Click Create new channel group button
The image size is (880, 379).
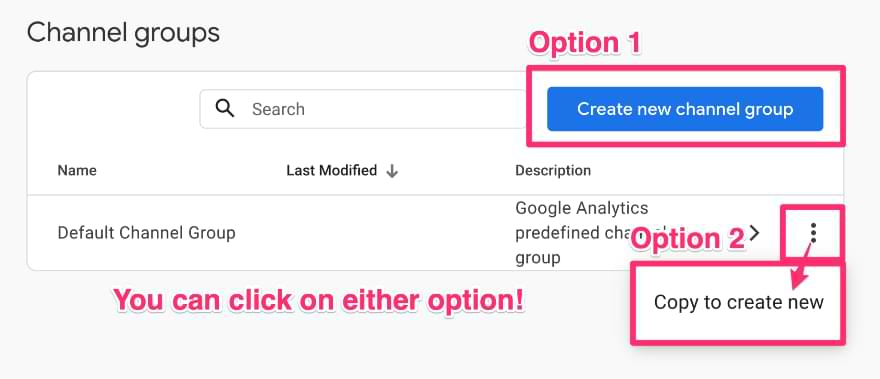[685, 109]
